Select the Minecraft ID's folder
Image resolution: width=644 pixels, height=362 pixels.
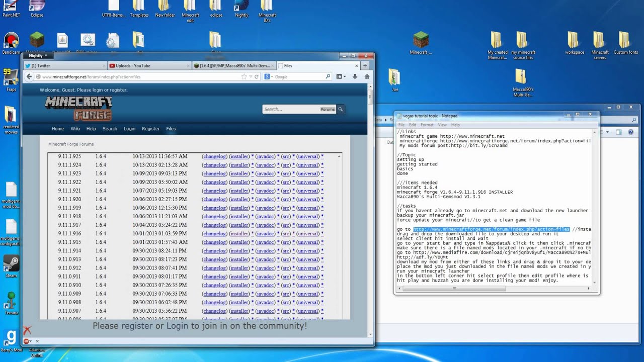[267, 11]
